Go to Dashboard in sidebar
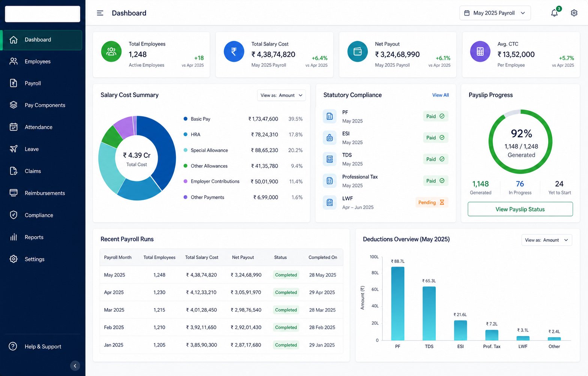This screenshot has width=588, height=376. 42,40
